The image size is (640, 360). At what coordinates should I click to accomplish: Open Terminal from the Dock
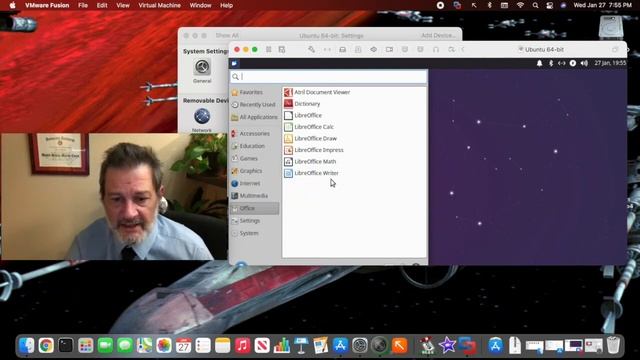[66, 346]
